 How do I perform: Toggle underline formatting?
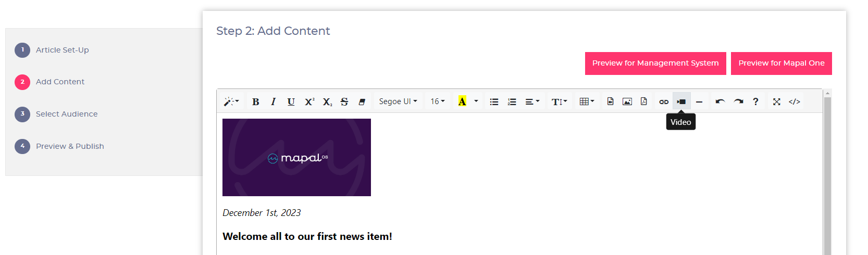click(x=291, y=101)
